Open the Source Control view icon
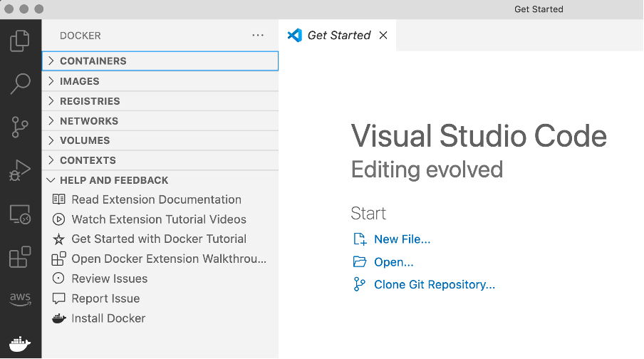The width and height of the screenshot is (644, 359). [x=20, y=127]
